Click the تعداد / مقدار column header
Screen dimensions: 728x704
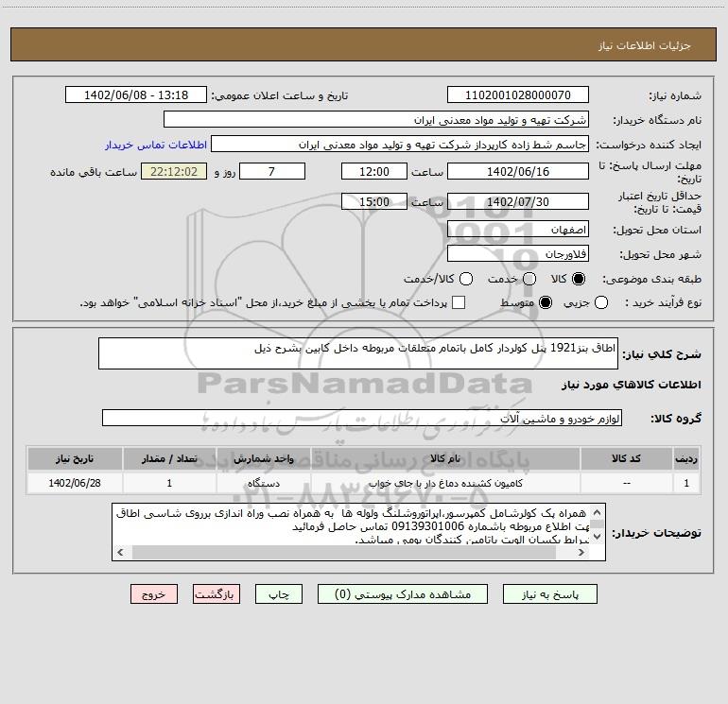pyautogui.click(x=169, y=459)
